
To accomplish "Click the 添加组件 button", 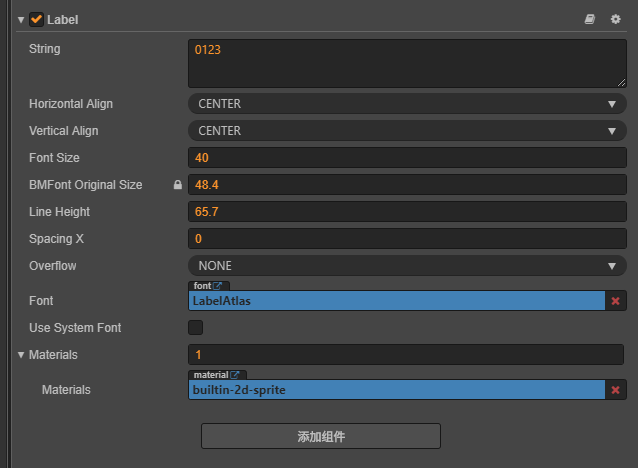I will tap(321, 437).
